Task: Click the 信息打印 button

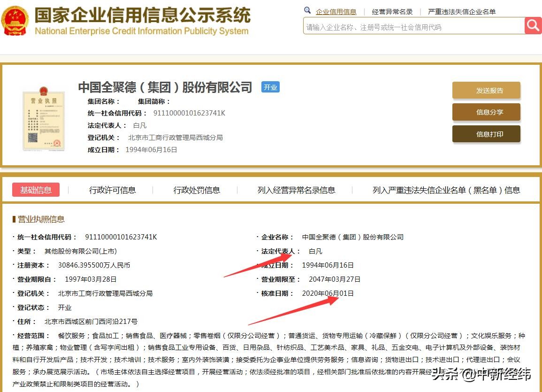Action: (486, 134)
